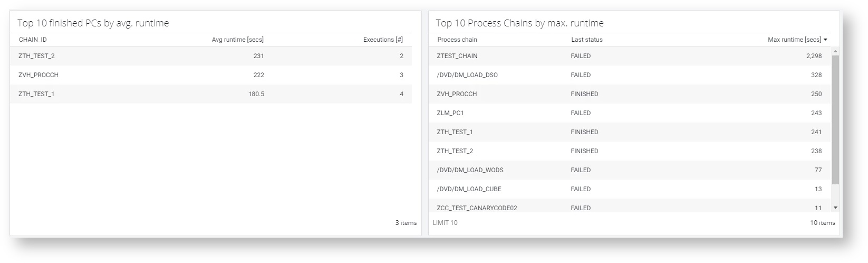The width and height of the screenshot is (868, 263).
Task: Click the Process chain column header
Action: click(457, 40)
